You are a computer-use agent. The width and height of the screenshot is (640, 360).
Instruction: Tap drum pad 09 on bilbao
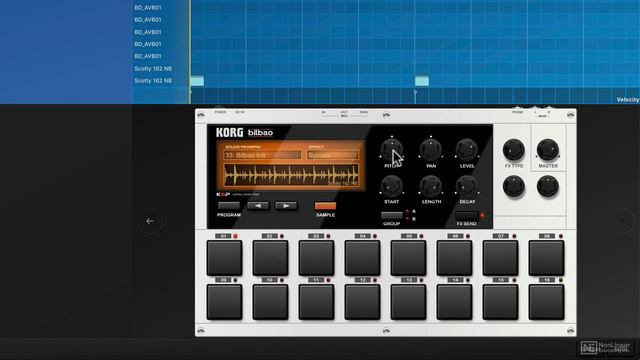[x=224, y=302]
